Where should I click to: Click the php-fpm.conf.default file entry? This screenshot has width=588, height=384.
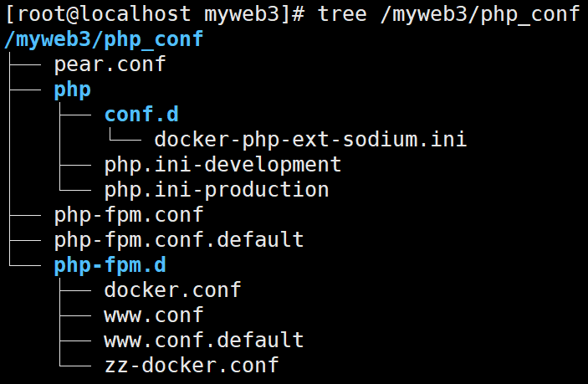(178, 240)
